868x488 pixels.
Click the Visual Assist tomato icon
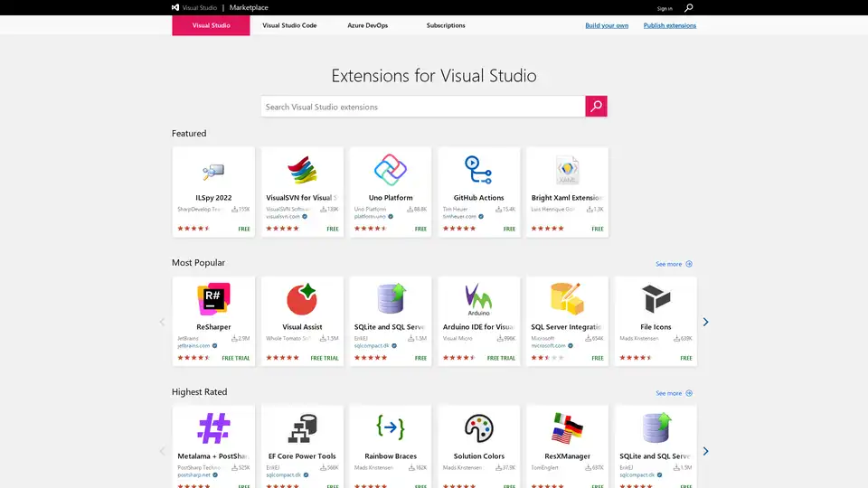pos(302,298)
